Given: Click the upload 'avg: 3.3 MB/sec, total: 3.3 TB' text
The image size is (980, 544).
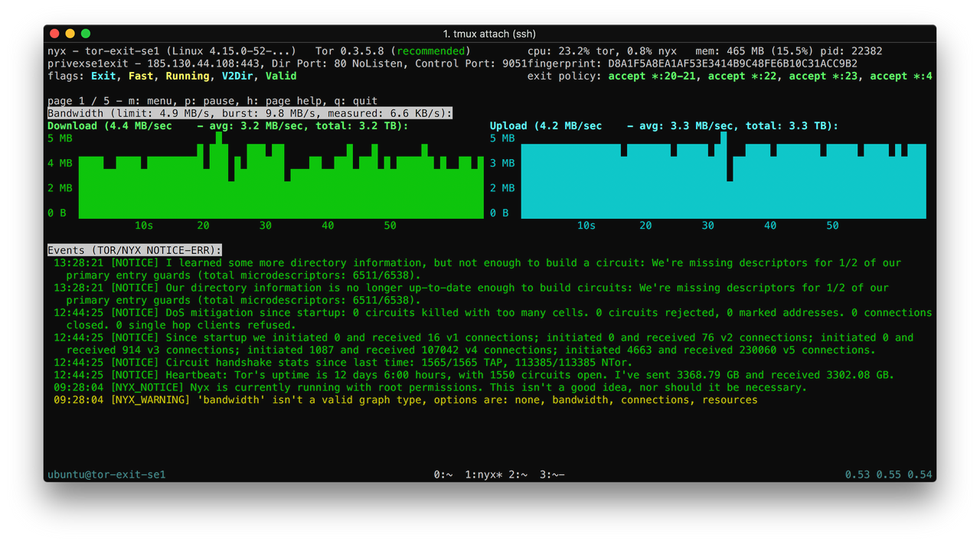Looking at the screenshot, I should (733, 125).
